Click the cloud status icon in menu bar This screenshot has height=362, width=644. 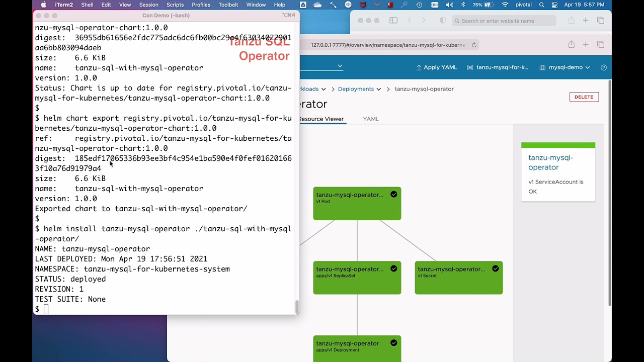(317, 5)
